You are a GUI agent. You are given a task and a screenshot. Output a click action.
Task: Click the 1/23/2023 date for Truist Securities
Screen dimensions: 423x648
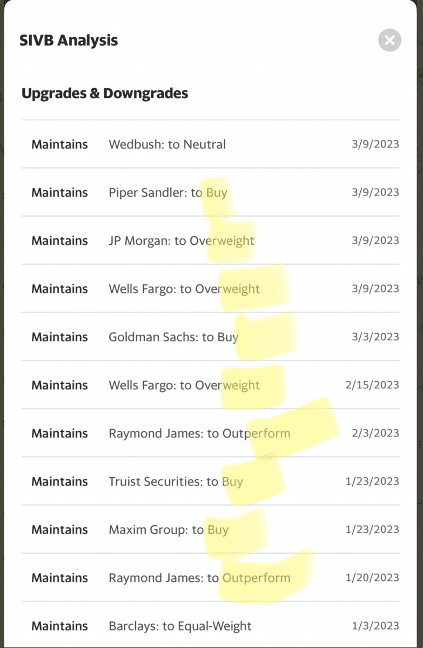[372, 481]
